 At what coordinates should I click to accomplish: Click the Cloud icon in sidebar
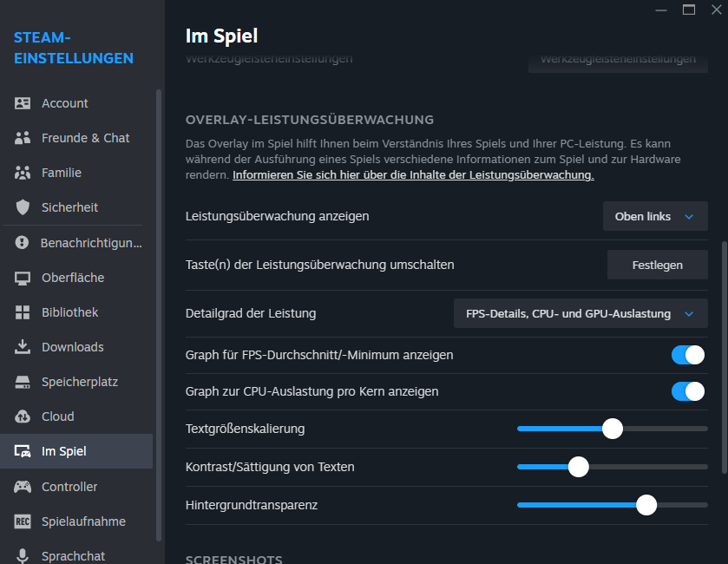click(x=23, y=416)
